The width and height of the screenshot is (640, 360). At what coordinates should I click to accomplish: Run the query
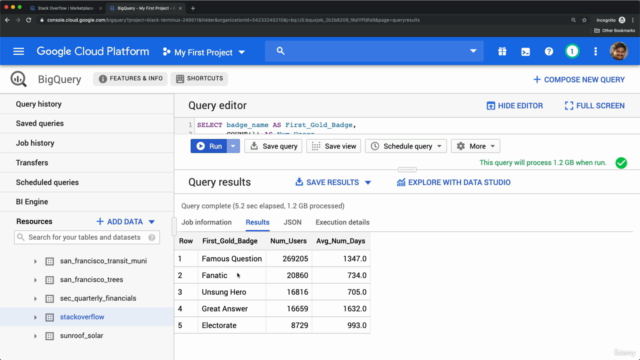pyautogui.click(x=209, y=146)
